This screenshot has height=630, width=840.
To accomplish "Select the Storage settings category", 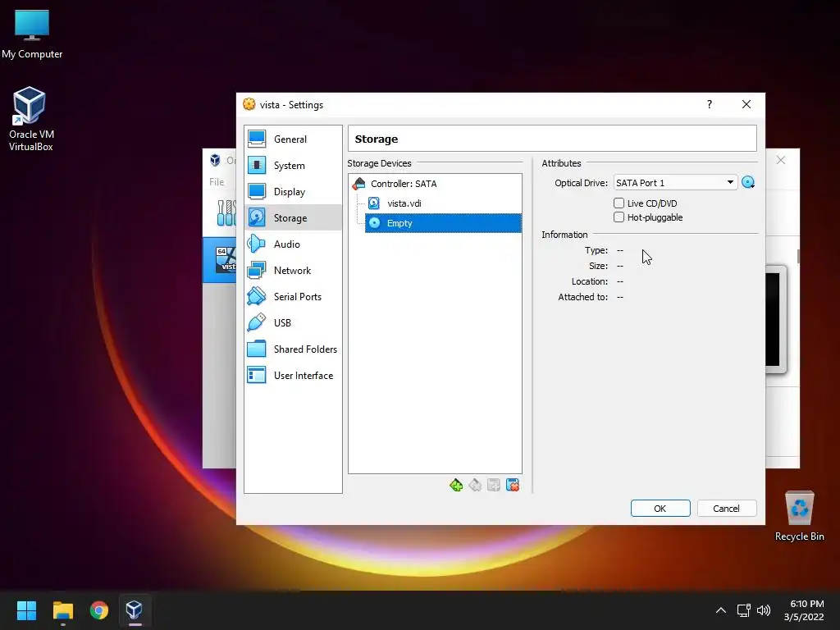I will coord(293,218).
